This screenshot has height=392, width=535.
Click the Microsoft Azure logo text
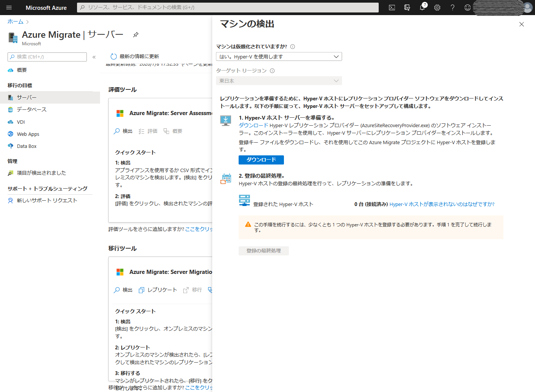[x=46, y=8]
